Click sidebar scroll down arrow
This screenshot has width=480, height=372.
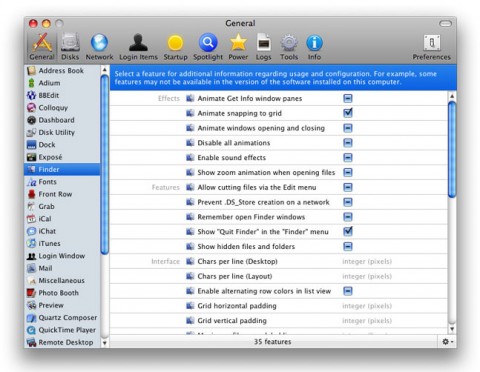[104, 343]
